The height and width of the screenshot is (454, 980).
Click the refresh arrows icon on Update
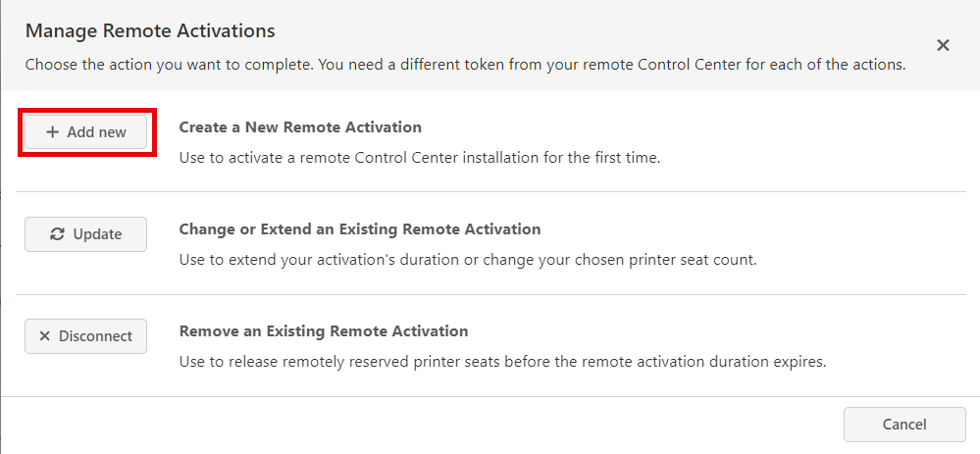pos(58,234)
